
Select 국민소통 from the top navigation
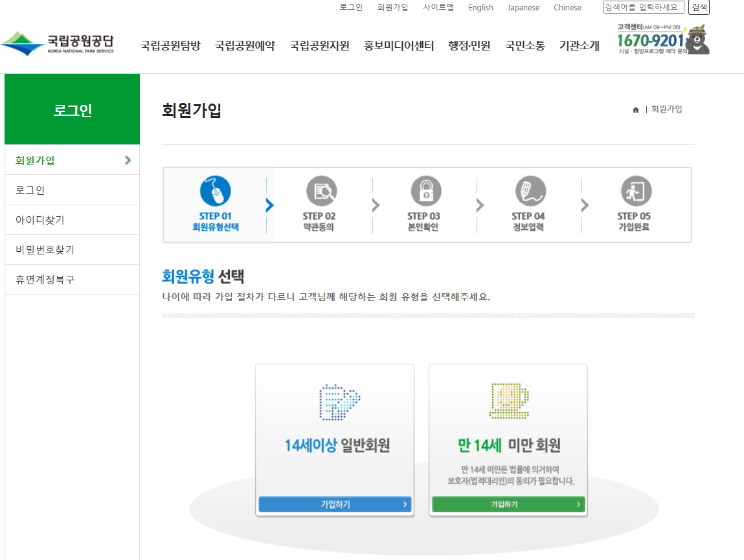[x=524, y=46]
